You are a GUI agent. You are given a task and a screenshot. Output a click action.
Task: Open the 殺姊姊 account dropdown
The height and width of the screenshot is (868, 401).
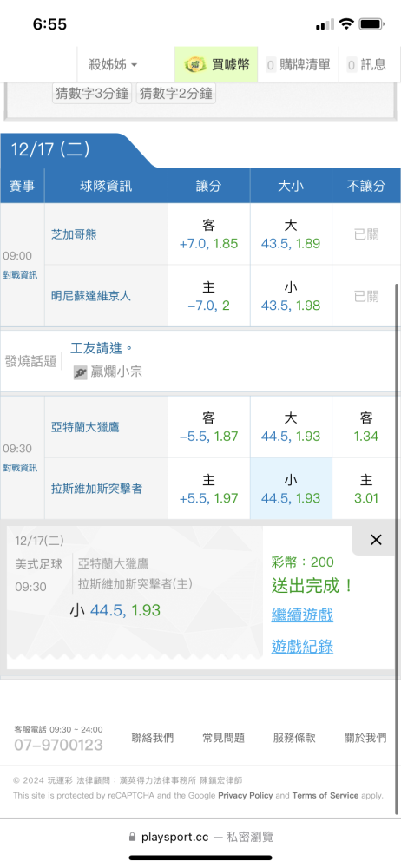pos(113,65)
